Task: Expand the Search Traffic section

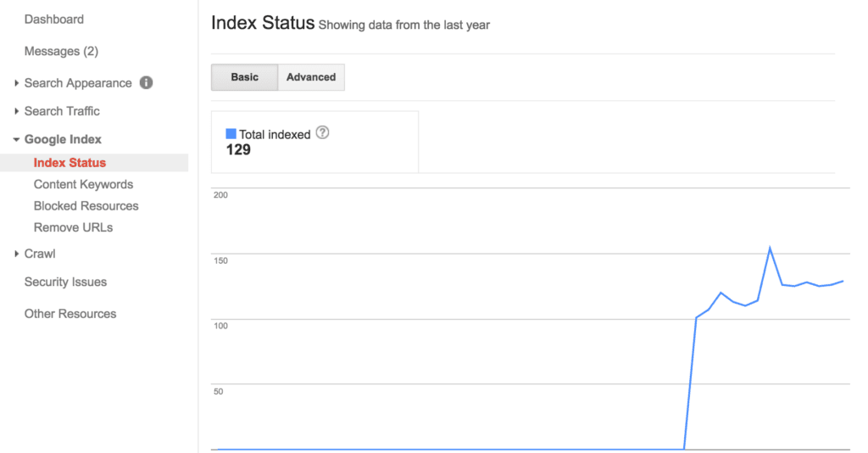Action: pyautogui.click(x=61, y=111)
